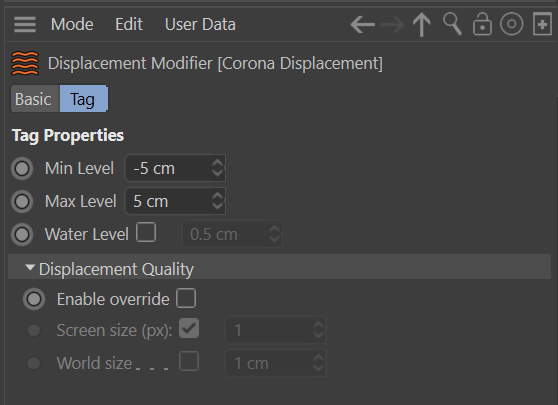Viewport: 558px width, 405px height.
Task: Navigate up with the up arrow icon
Action: pyautogui.click(x=422, y=25)
